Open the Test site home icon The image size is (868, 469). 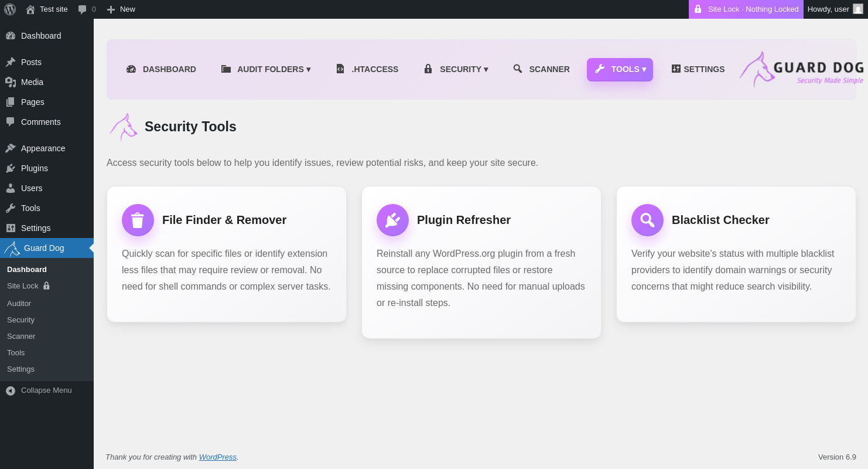point(30,9)
